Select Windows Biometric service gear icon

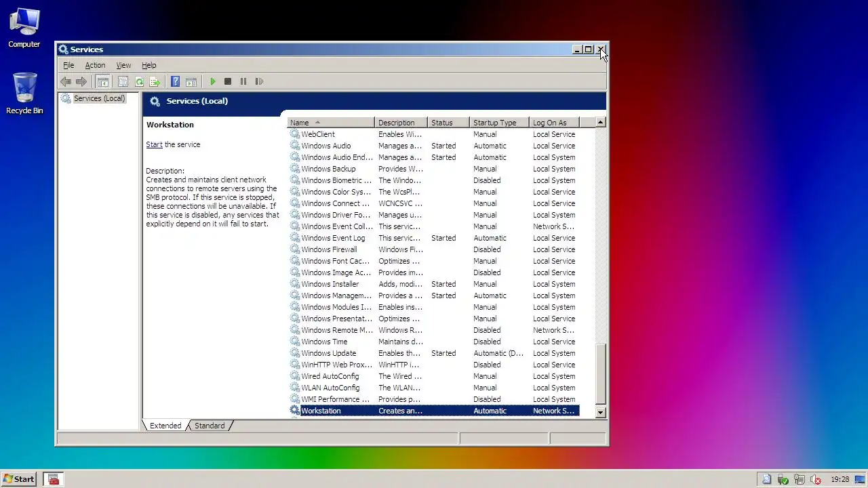pyautogui.click(x=294, y=180)
